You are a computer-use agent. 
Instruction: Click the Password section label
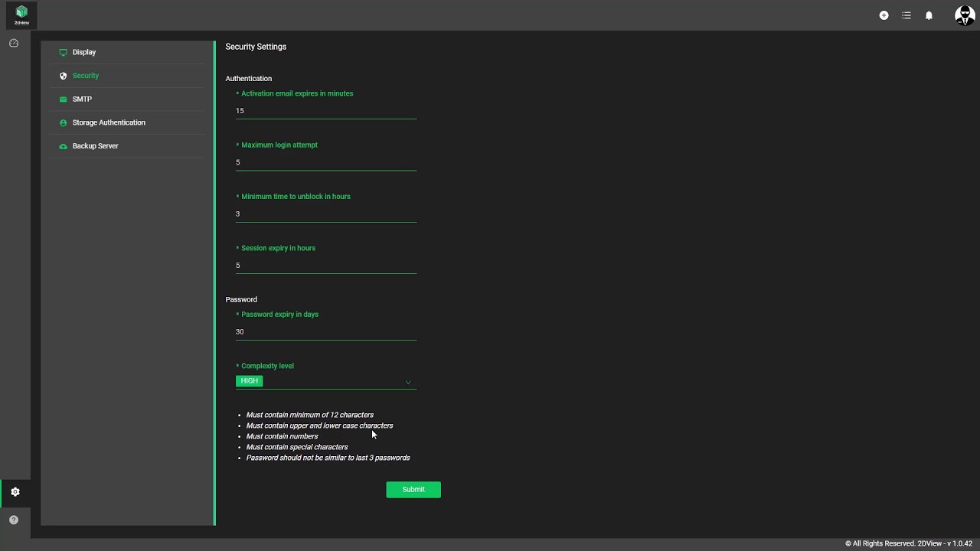point(241,300)
